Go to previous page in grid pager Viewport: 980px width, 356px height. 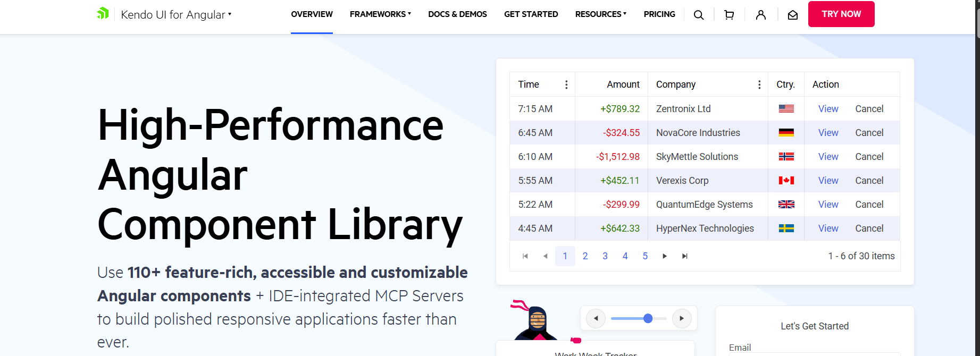click(545, 256)
